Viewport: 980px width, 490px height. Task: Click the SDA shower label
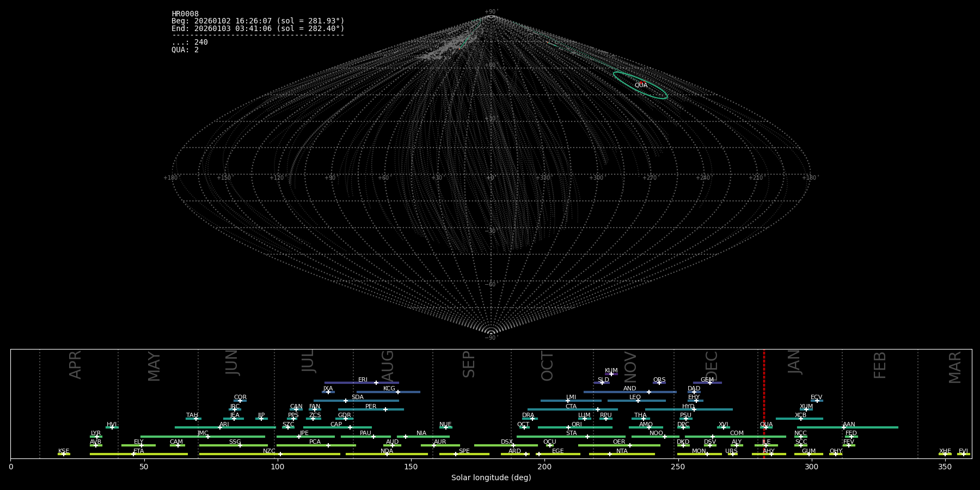coord(358,397)
